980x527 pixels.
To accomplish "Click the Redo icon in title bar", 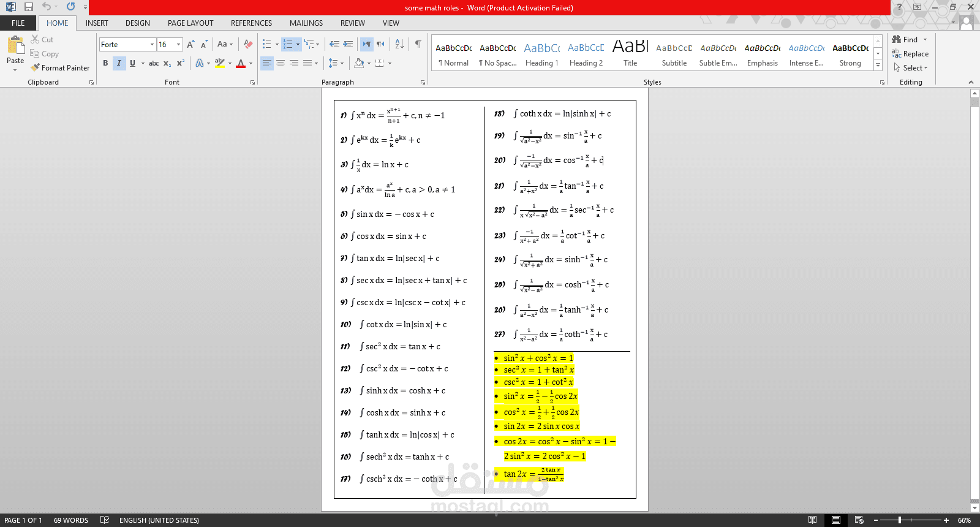I will [70, 7].
